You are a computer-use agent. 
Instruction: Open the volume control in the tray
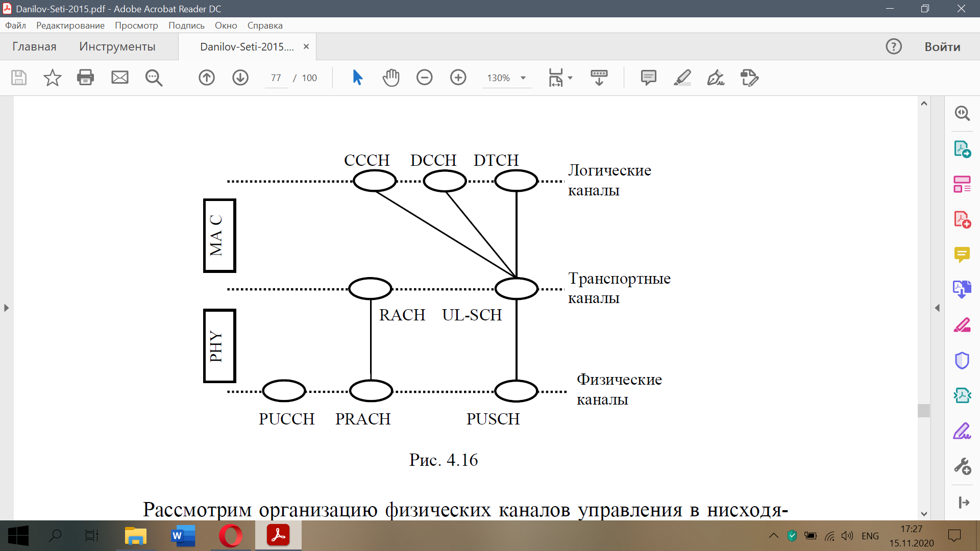coord(847,536)
